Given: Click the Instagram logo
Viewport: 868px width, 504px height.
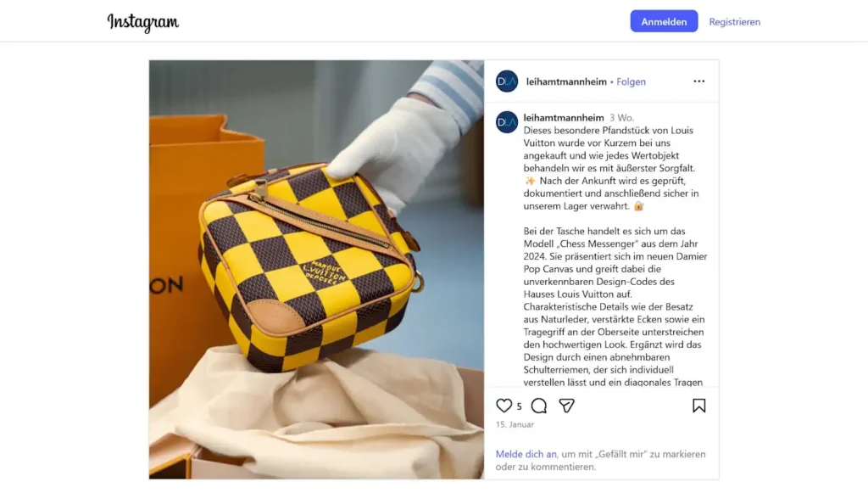Looking at the screenshot, I should coord(142,22).
